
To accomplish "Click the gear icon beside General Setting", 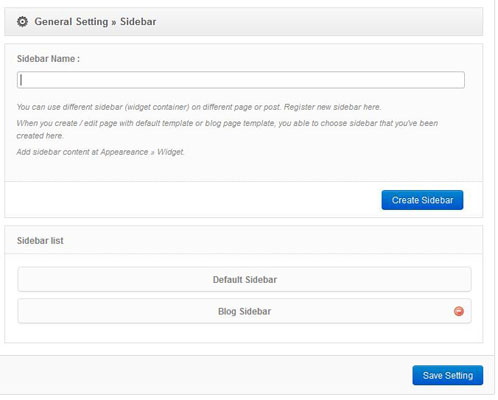I will coord(22,22).
